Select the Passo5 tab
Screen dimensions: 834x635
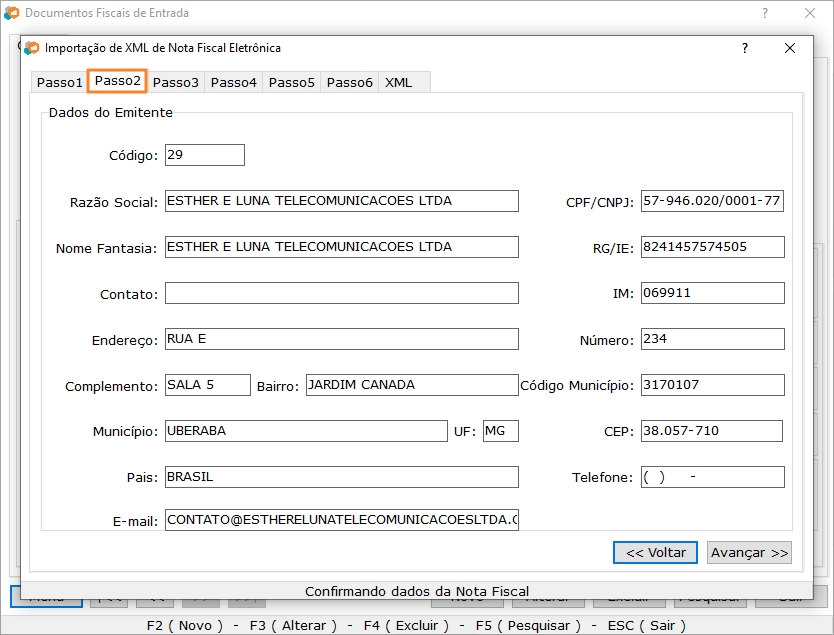click(291, 82)
